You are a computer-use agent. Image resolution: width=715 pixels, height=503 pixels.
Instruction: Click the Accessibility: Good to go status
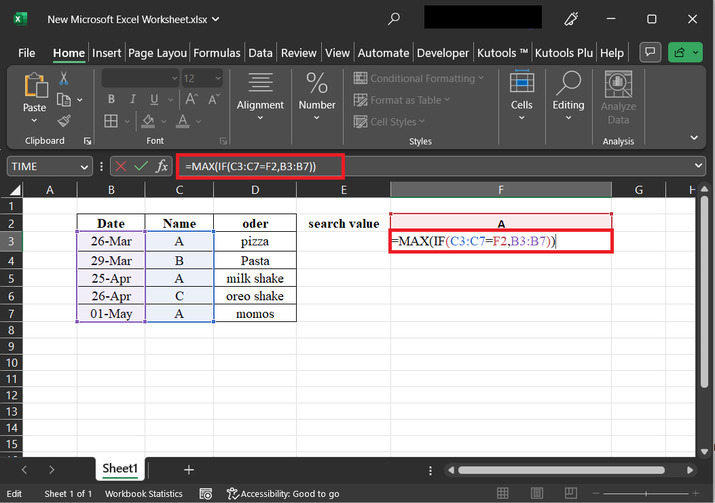[283, 493]
